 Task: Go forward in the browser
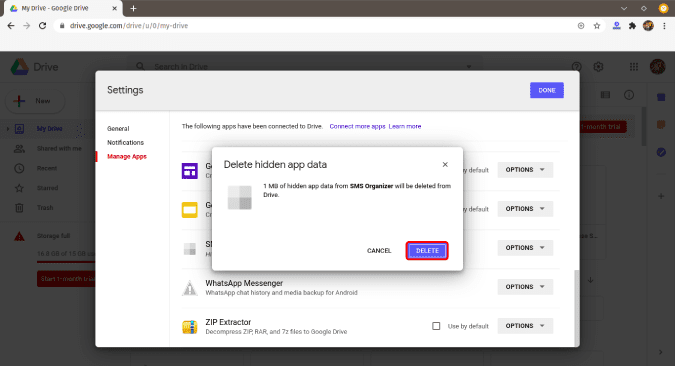27,26
